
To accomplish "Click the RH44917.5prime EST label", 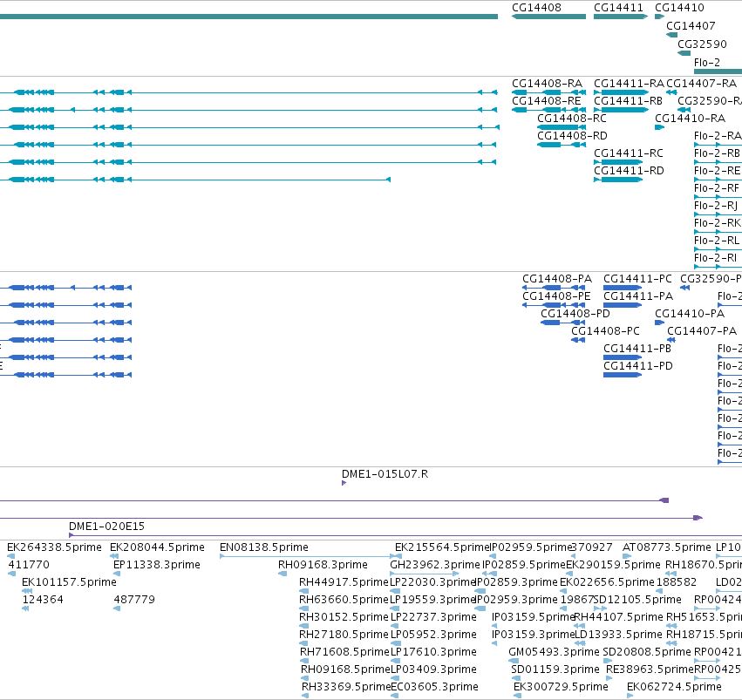I will point(344,582).
